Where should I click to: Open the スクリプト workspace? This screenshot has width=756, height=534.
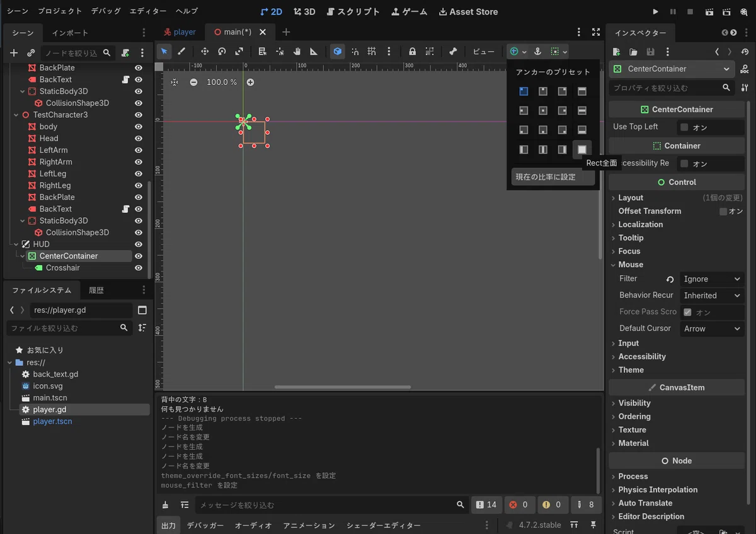pos(353,11)
